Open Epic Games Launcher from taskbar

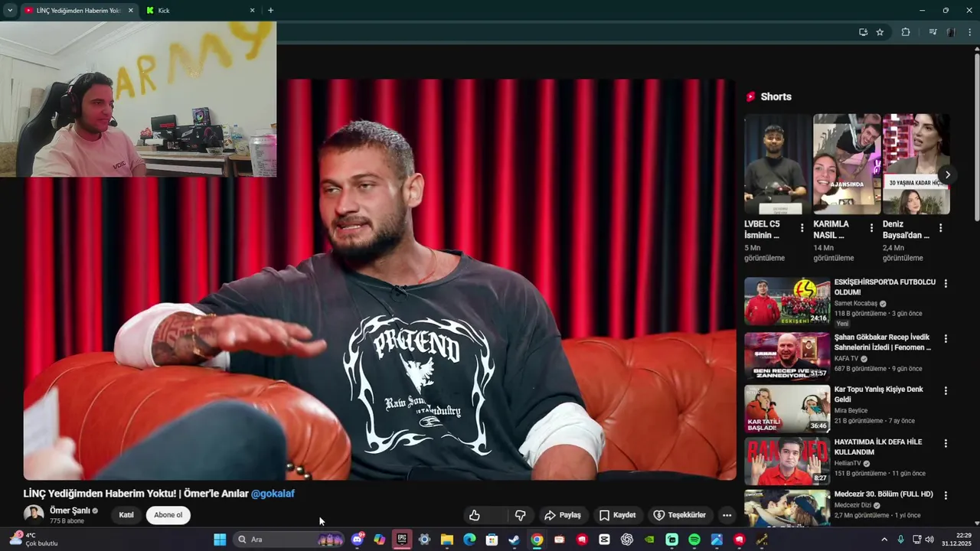click(x=401, y=540)
